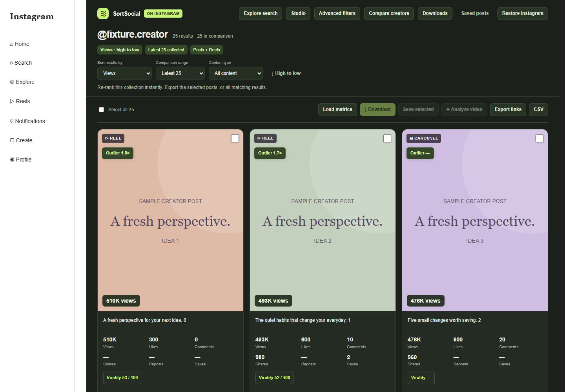
Task: Tick the checkbox on the Idea 3 carousel card
Action: [539, 138]
